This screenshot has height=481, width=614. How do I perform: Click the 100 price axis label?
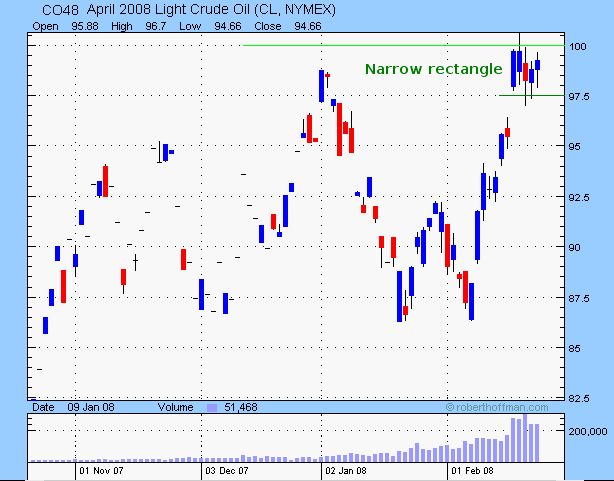(x=578, y=47)
